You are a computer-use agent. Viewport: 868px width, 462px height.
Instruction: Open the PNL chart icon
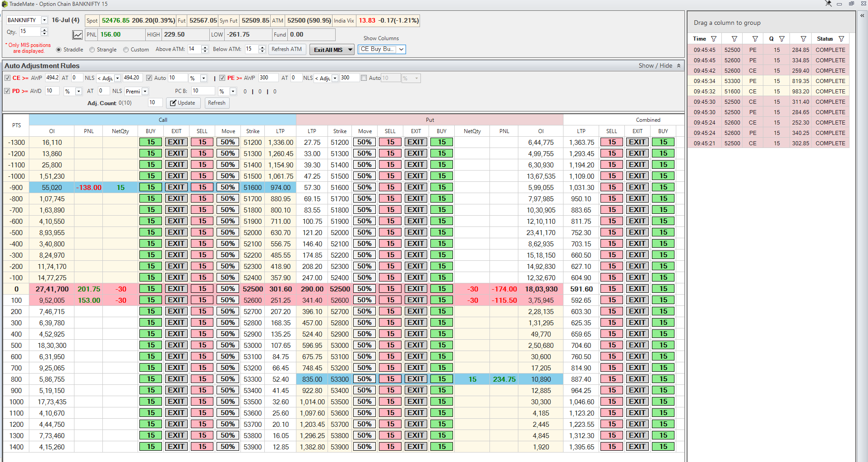tap(78, 35)
